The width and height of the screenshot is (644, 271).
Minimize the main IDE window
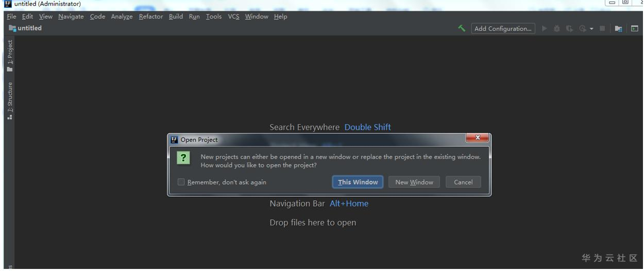(612, 3)
